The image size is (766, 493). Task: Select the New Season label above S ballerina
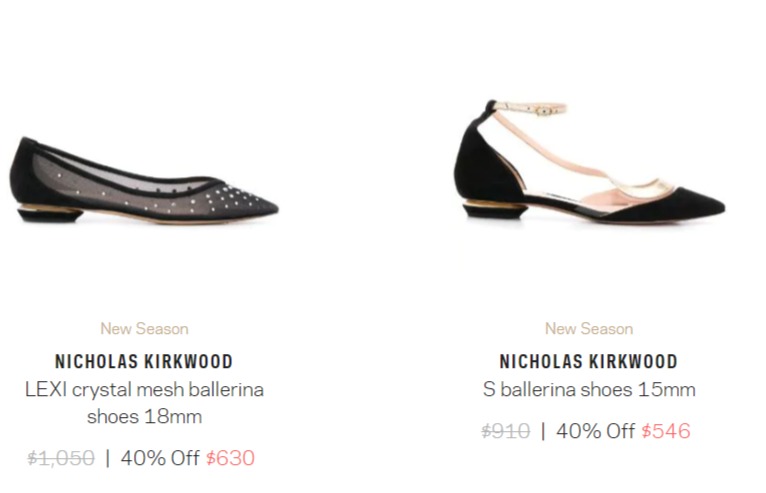[x=589, y=328]
